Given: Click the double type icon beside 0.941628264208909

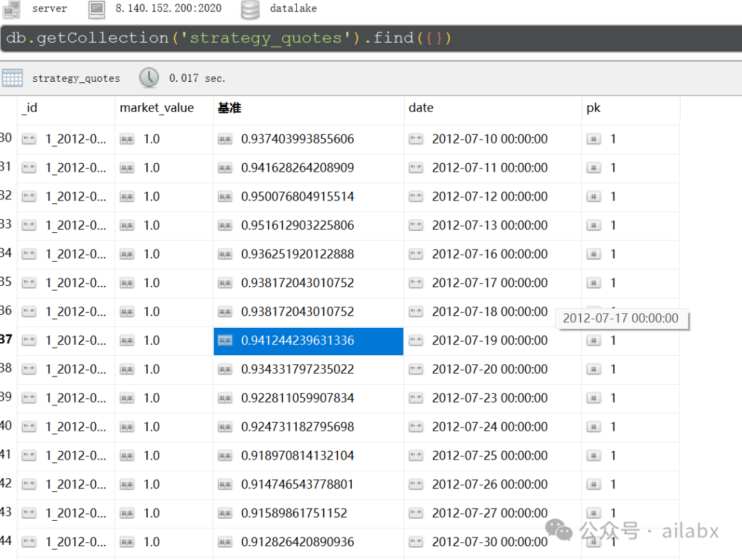Looking at the screenshot, I should coord(225,168).
